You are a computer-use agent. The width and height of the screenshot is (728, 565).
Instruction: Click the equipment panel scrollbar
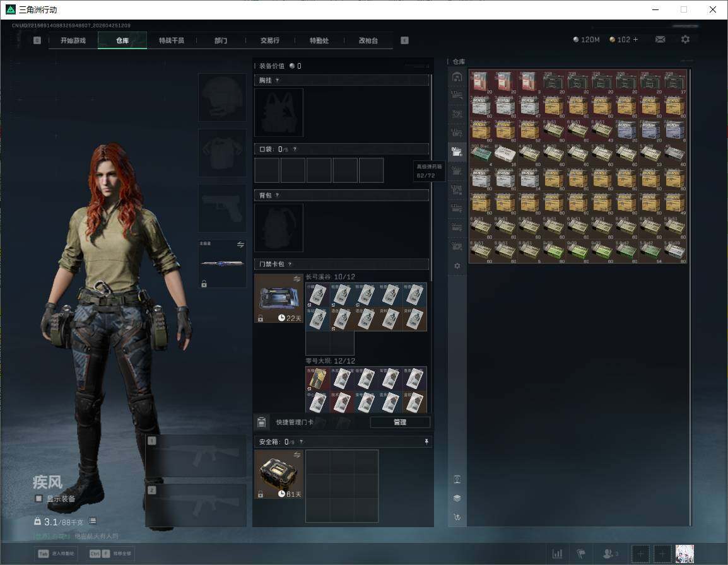pos(432,177)
